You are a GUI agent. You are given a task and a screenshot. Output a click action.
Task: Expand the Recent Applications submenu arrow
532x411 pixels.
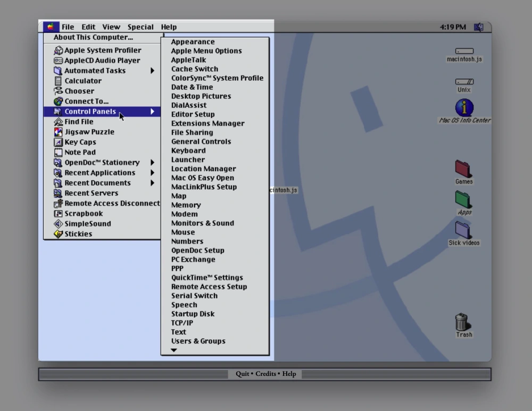tap(152, 173)
